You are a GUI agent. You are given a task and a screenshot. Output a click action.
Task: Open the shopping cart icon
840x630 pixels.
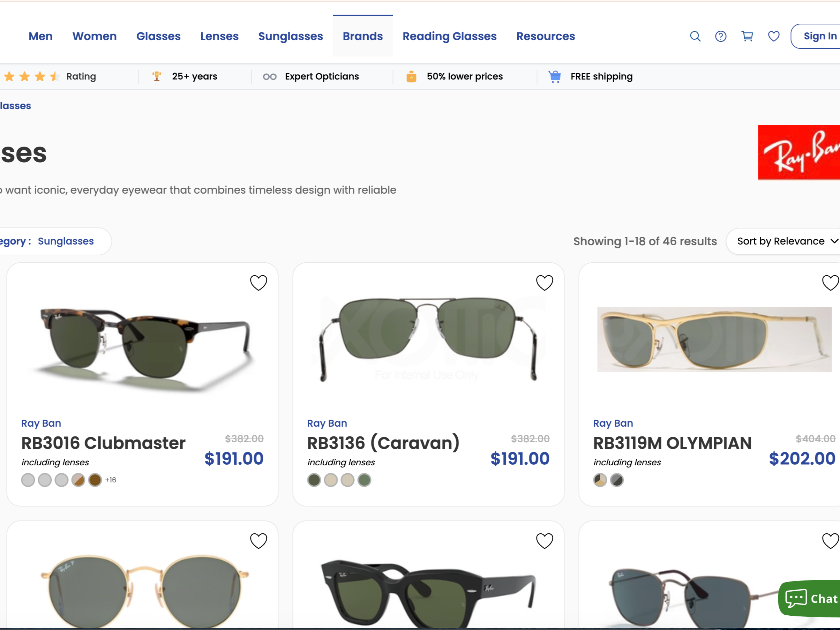pos(747,36)
